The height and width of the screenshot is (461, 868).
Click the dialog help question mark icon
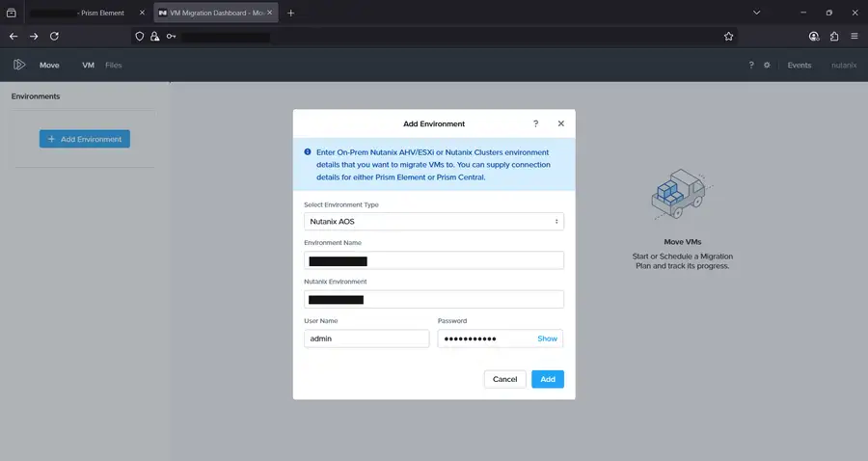(x=535, y=123)
